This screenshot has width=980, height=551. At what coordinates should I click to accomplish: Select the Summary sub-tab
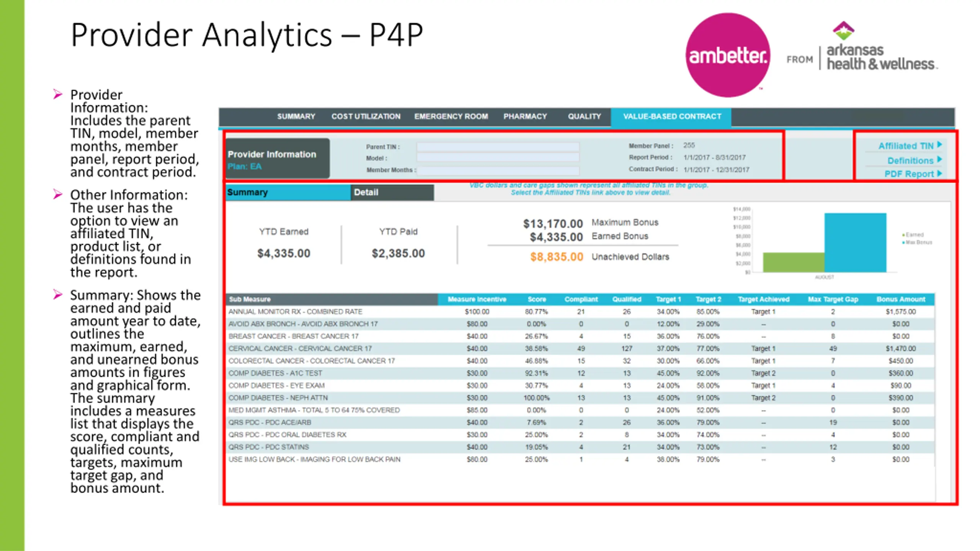(288, 192)
